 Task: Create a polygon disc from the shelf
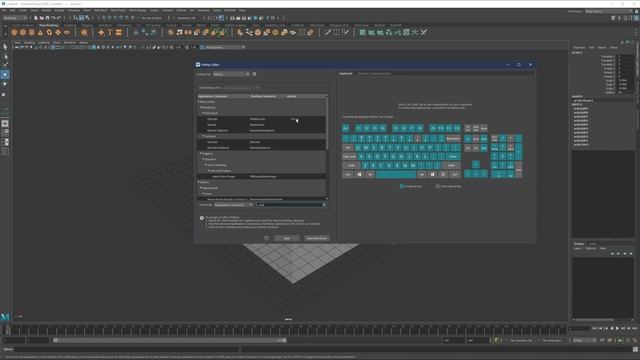[67, 32]
